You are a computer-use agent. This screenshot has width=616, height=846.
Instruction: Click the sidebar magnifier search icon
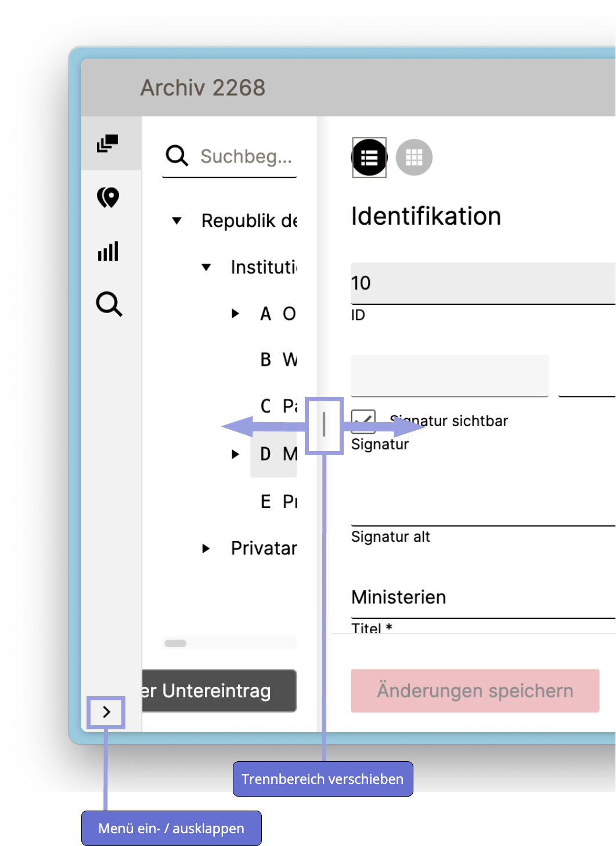pyautogui.click(x=109, y=304)
